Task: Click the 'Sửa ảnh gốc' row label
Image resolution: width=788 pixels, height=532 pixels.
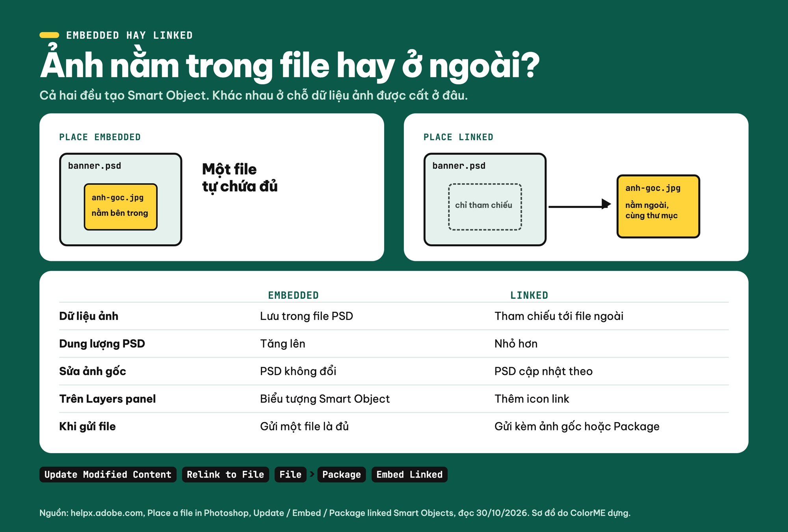Action: coord(93,371)
